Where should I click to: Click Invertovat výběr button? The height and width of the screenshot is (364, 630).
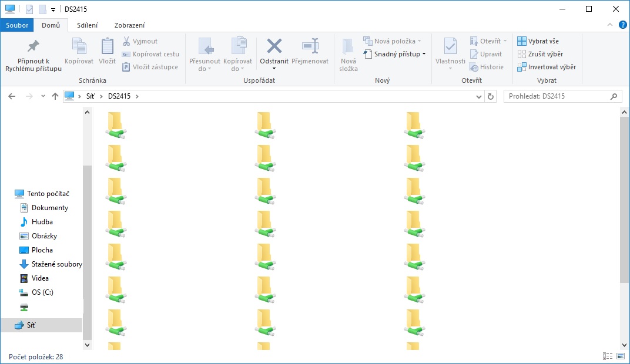pyautogui.click(x=546, y=67)
